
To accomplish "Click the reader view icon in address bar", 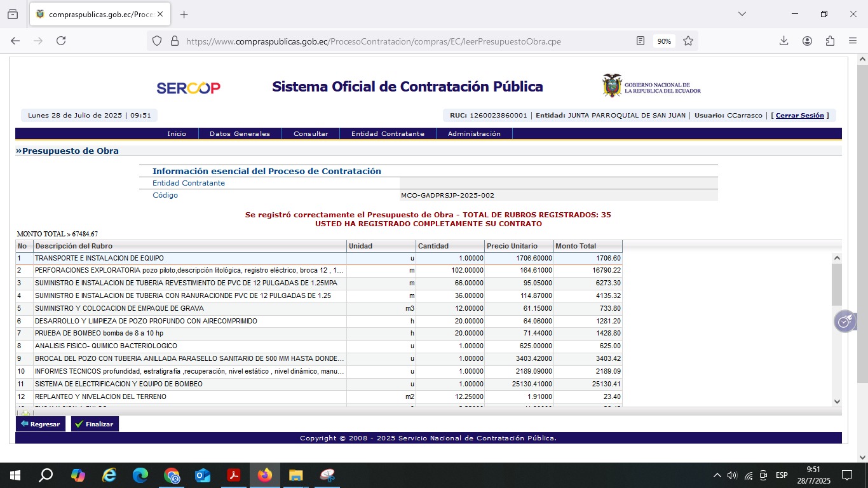I will (641, 41).
